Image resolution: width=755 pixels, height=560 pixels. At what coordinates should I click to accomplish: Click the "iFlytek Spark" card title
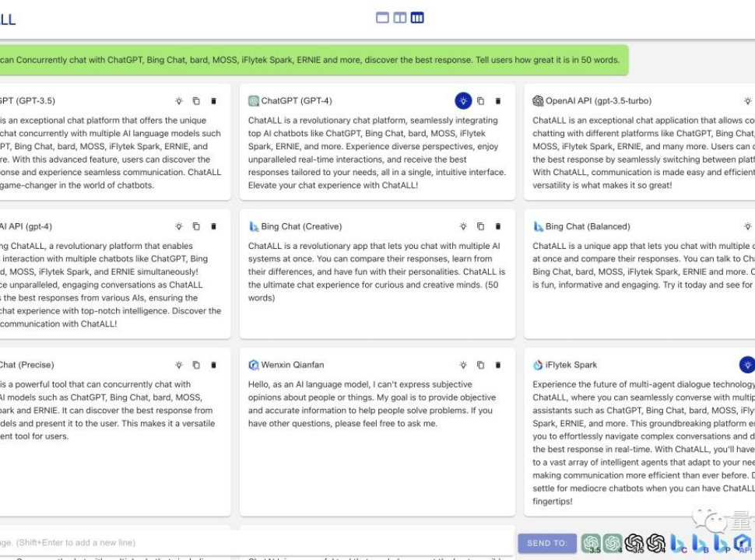[571, 365]
